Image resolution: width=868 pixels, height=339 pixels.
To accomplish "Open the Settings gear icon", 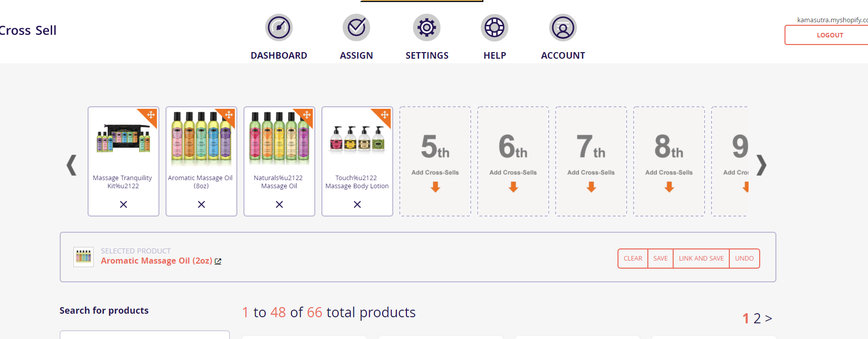I will coord(427,28).
